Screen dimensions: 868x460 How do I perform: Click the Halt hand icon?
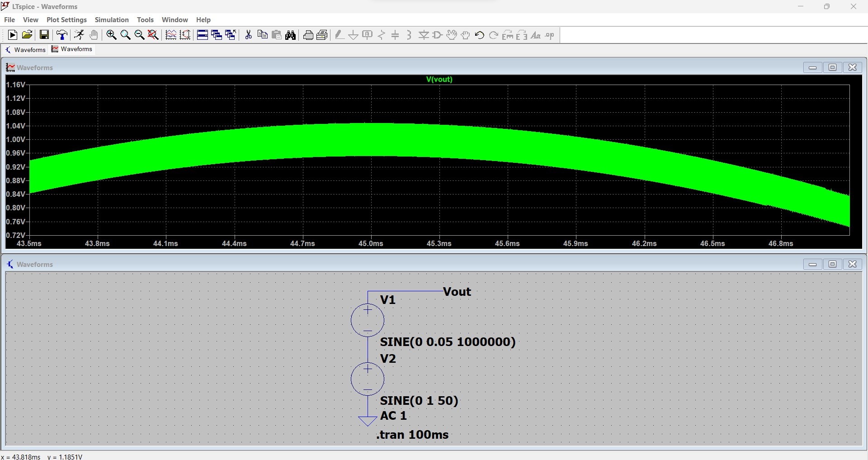(94, 35)
